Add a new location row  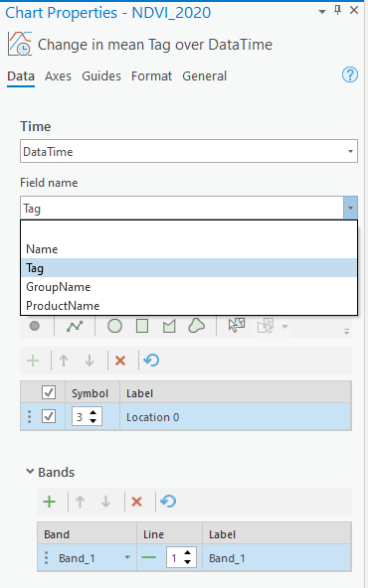[33, 361]
